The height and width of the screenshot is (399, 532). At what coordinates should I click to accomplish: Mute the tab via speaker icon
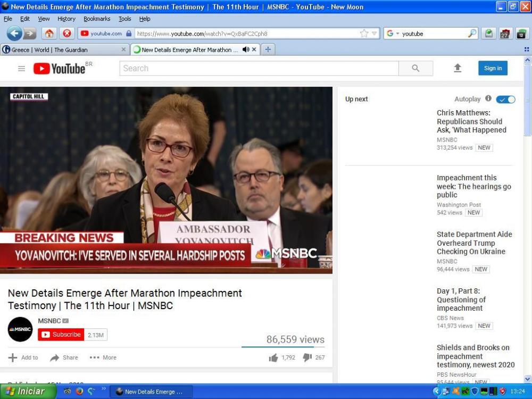tap(245, 49)
